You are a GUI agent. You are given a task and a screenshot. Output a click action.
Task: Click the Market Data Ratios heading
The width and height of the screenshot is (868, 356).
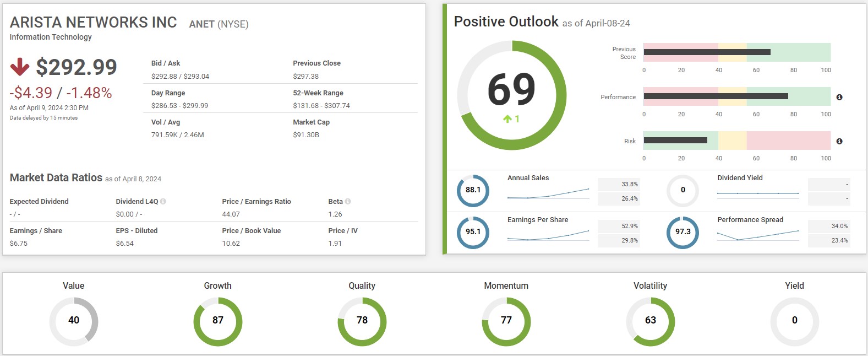(x=56, y=177)
